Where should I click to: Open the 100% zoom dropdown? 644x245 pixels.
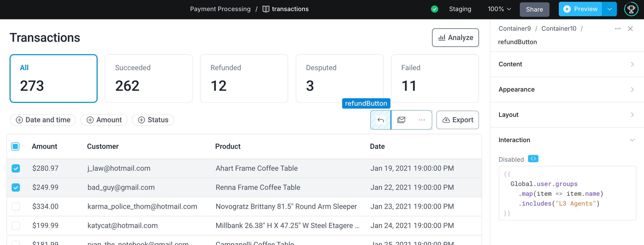tap(499, 9)
